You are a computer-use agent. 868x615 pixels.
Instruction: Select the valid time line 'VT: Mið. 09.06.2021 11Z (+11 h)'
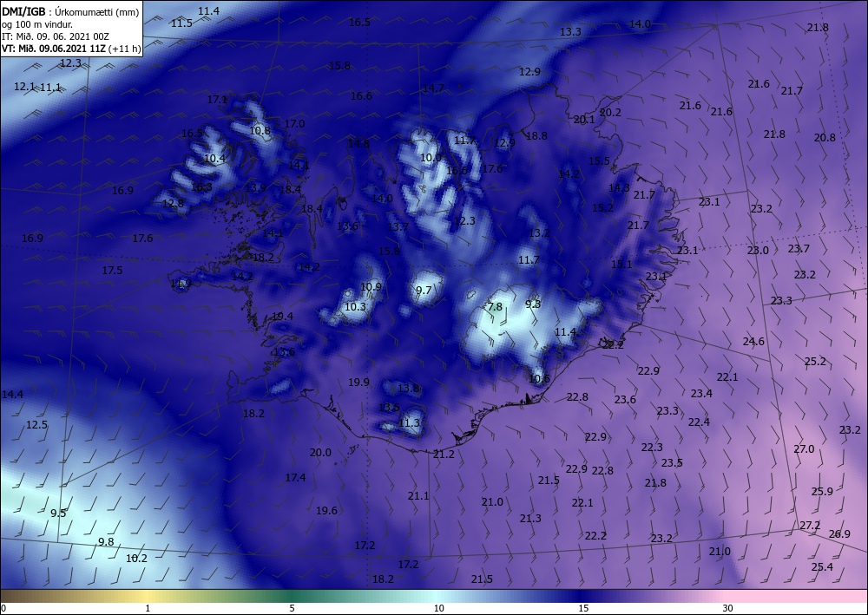71,48
